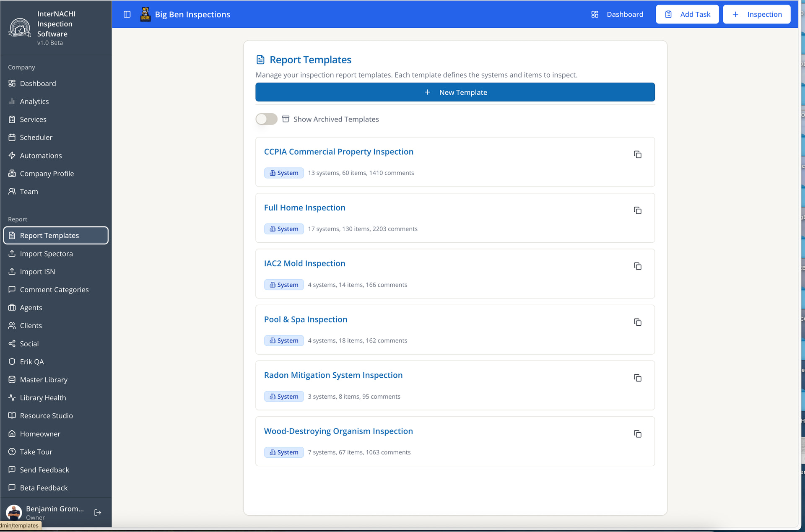Copy the Pool & Spa Inspection template

(637, 322)
